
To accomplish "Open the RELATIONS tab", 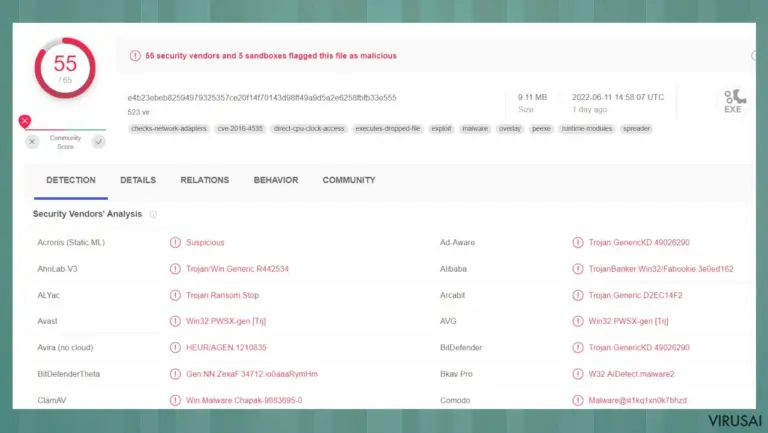I will point(205,180).
